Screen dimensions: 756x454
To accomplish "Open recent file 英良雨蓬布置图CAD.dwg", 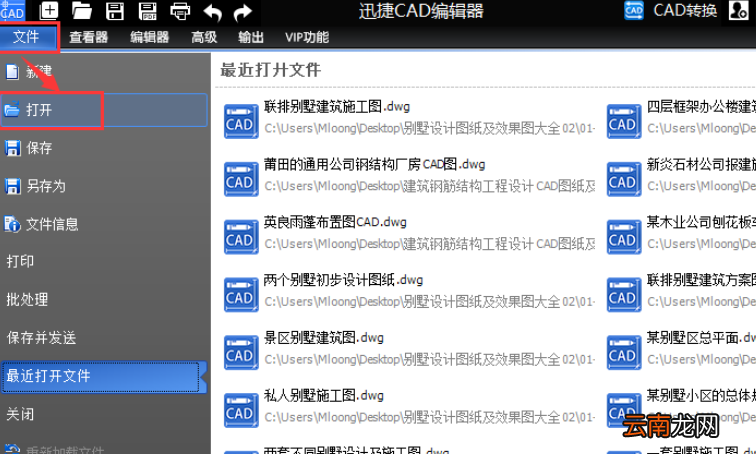I will [335, 222].
